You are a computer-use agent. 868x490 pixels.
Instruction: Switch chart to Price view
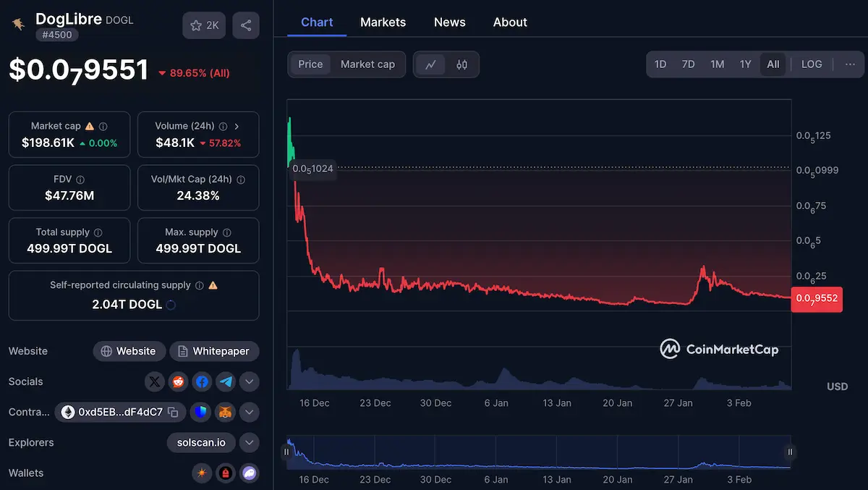click(310, 64)
